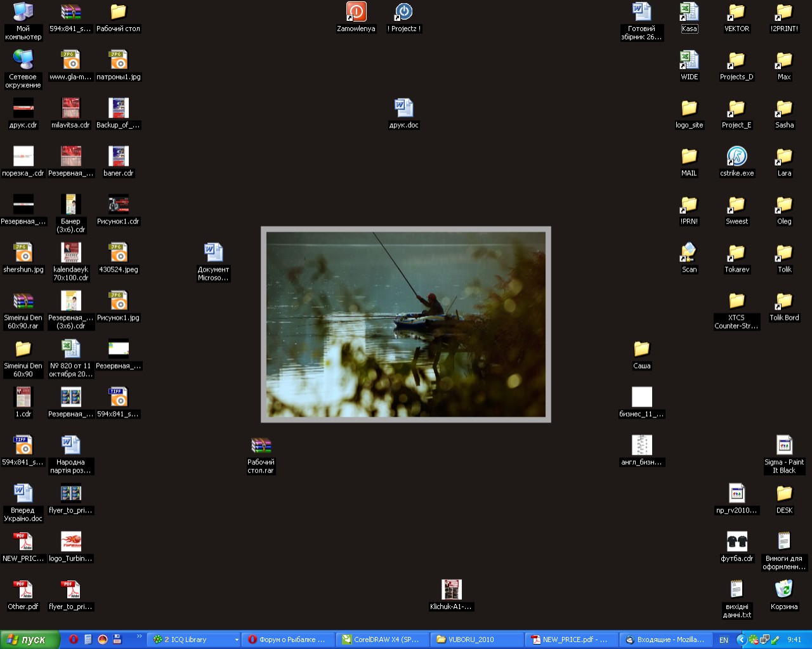Screen dimensions: 812x649
Task: Click the Opera icon in Quick Launch
Action: pyautogui.click(x=74, y=639)
